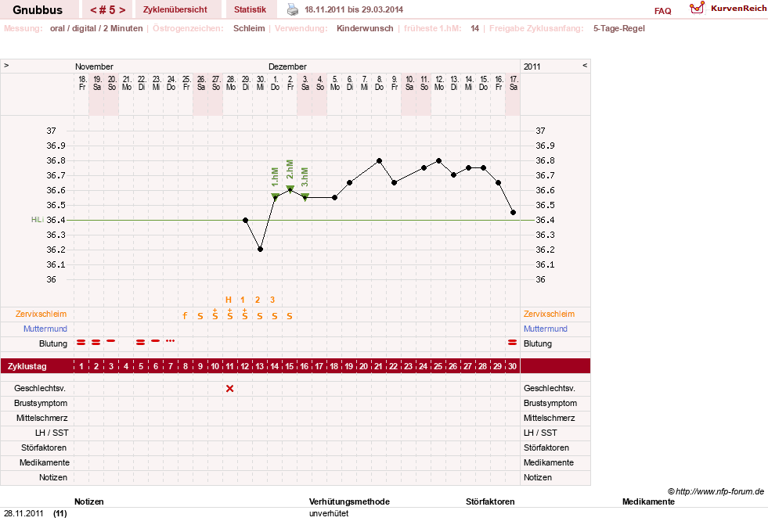Viewport: 768px width, 532px height.
Task: Click the LH / SST row label on left
Action: point(52,433)
